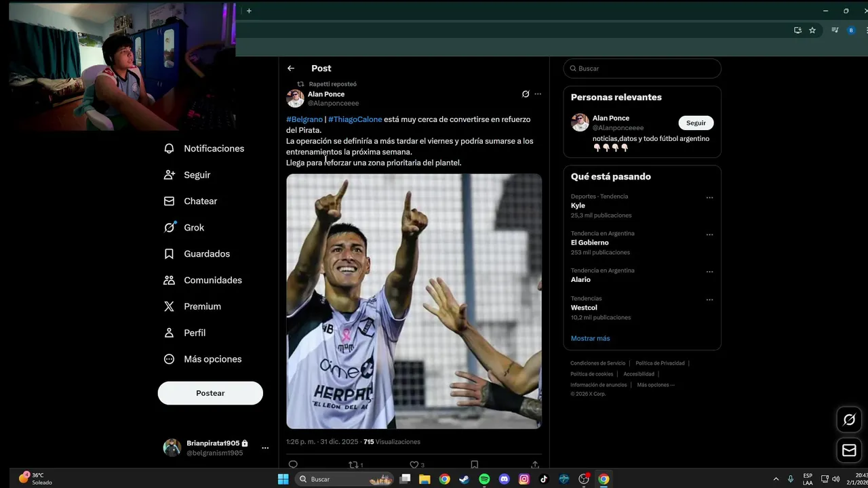Viewport: 868px width, 488px height.
Task: Click the taskbar Buscar search box
Action: [345, 479]
